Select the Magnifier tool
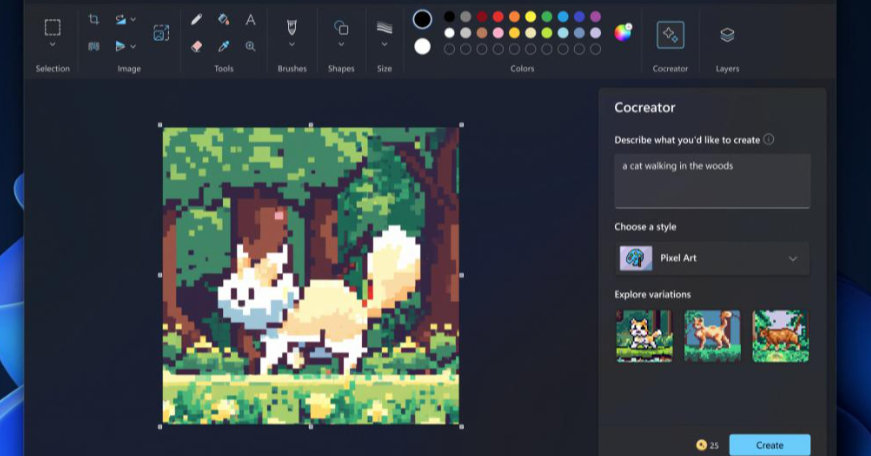 251,47
